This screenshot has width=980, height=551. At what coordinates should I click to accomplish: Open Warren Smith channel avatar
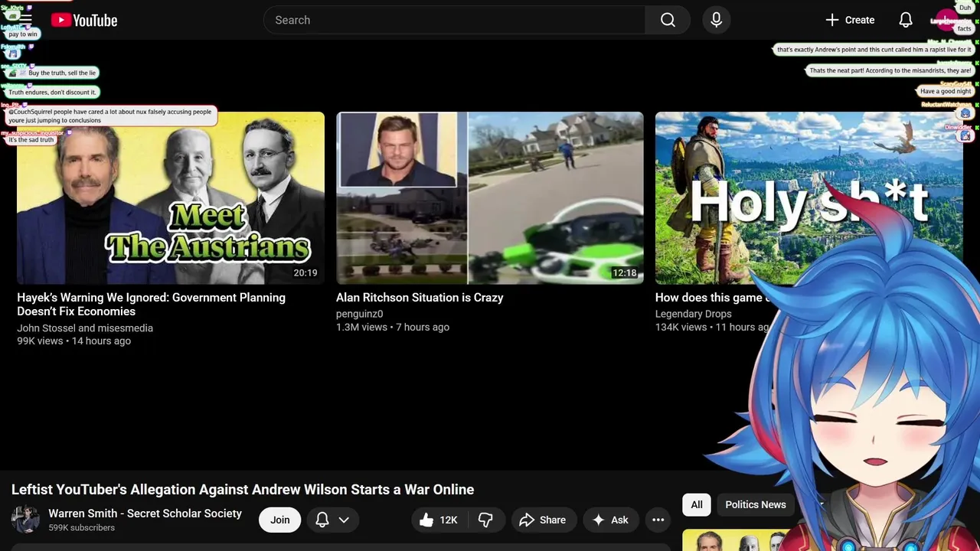click(x=25, y=520)
